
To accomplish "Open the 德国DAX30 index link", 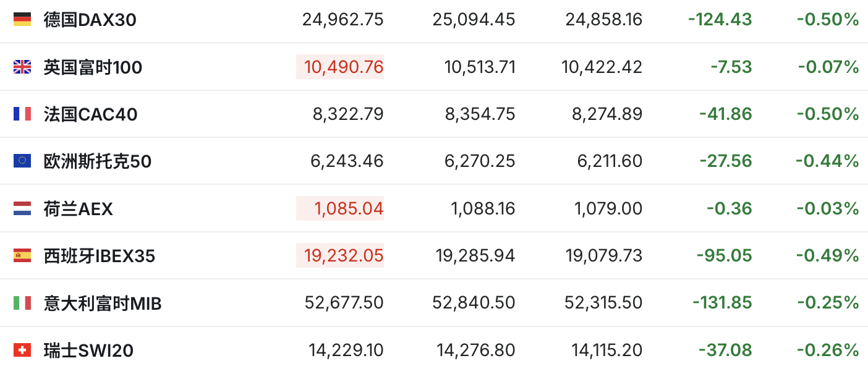I will [x=90, y=20].
